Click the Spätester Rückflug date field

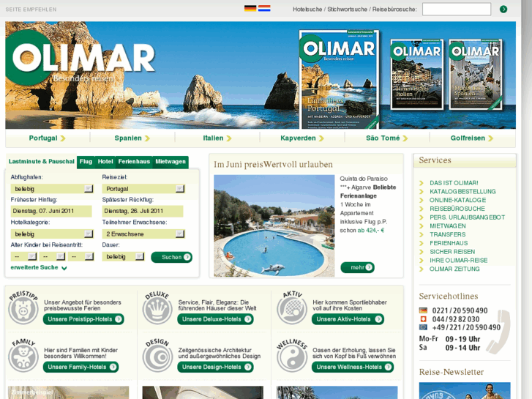143,211
